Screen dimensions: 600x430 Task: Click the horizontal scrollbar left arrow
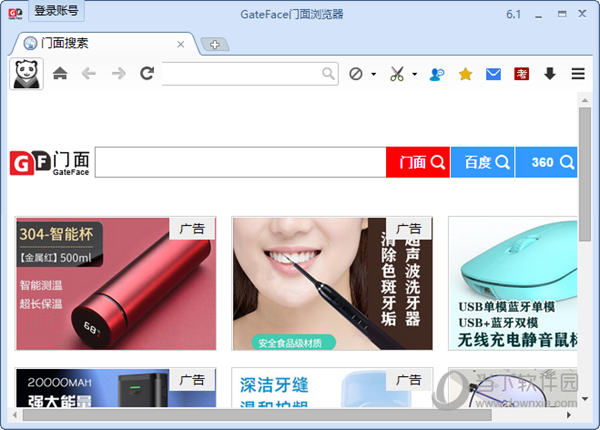tap(15, 415)
